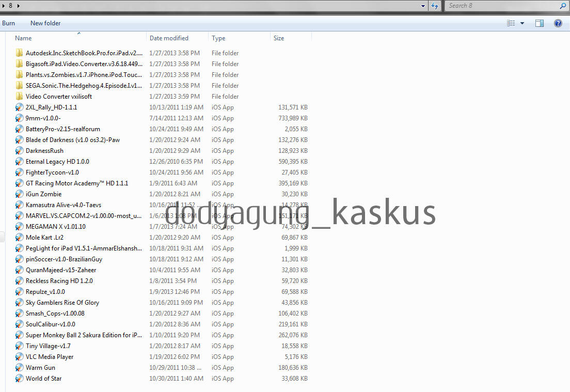Screen dimensions: 570x392
Task: Select the 9mm-v1.0.0- app icon
Action: pyautogui.click(x=19, y=118)
